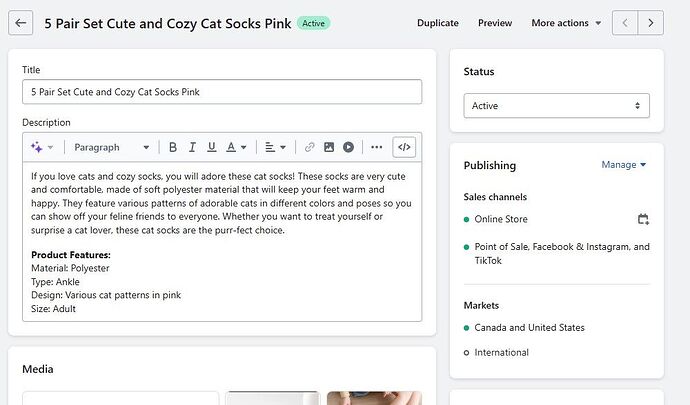This screenshot has width=690, height=405.
Task: Click Point of Sale, Facebook & Instagram entry
Action: pos(562,254)
